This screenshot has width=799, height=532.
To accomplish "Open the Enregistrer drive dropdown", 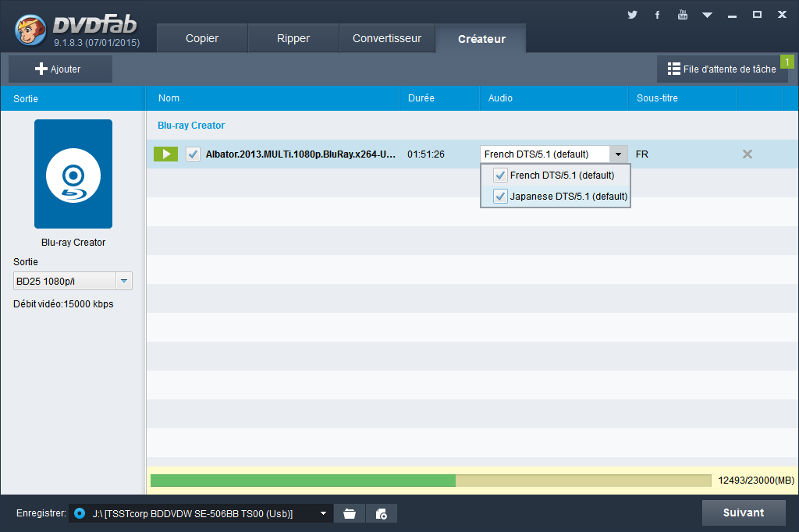I will click(323, 513).
